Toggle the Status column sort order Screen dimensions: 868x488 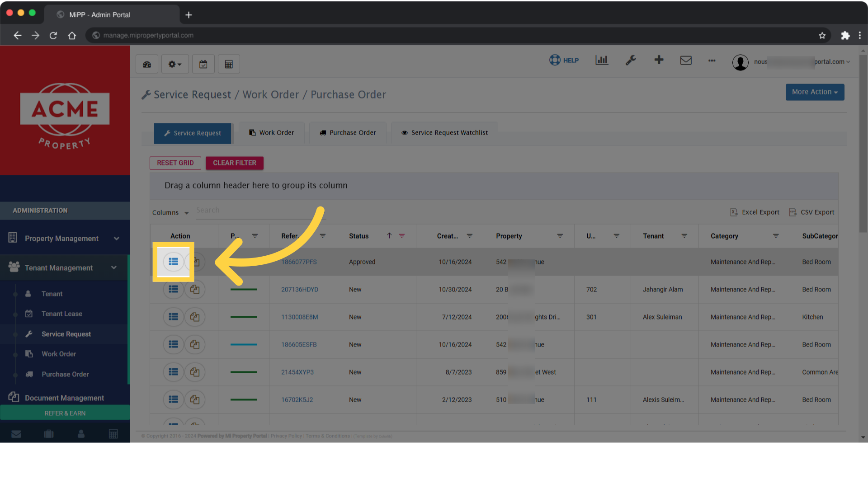[x=389, y=235]
